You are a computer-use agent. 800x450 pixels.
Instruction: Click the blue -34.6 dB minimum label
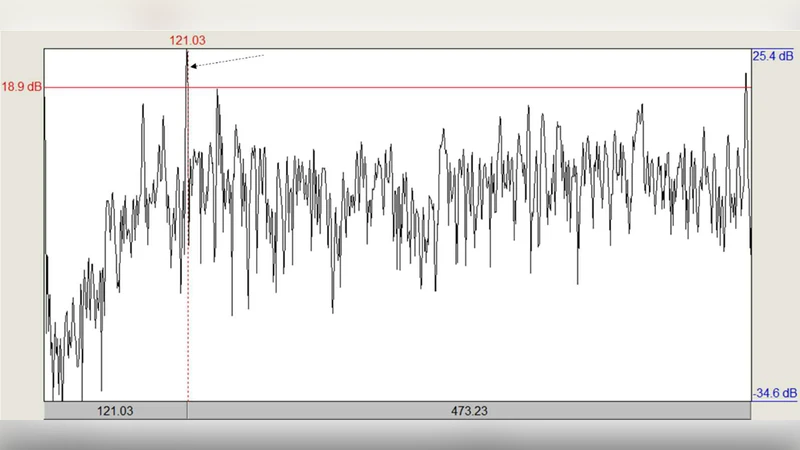pyautogui.click(x=774, y=394)
